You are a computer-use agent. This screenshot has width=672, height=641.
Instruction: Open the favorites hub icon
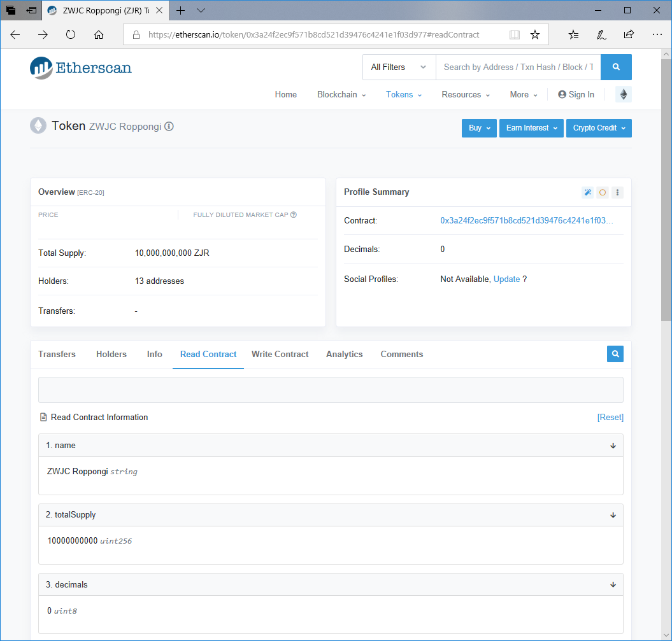click(573, 34)
